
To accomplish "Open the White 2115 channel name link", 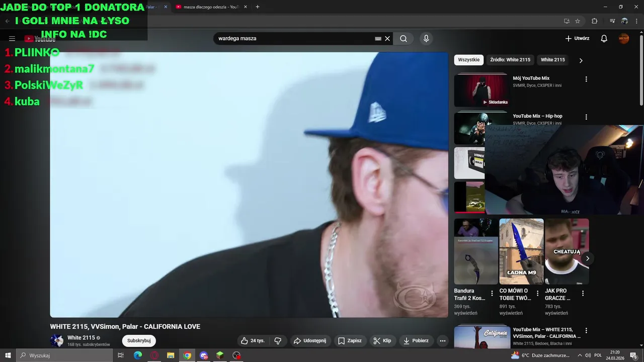I will 81,338.
